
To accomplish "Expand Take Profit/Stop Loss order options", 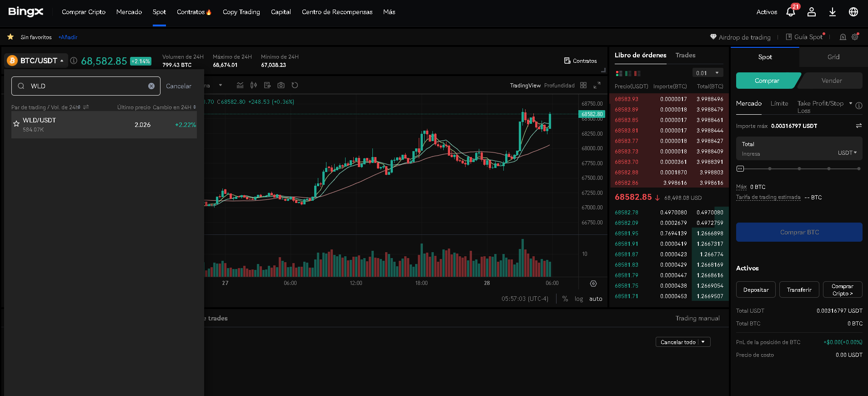I will [x=851, y=103].
